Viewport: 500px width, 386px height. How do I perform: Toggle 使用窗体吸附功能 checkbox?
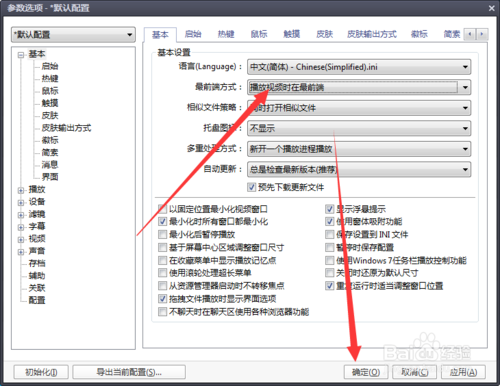coord(329,221)
